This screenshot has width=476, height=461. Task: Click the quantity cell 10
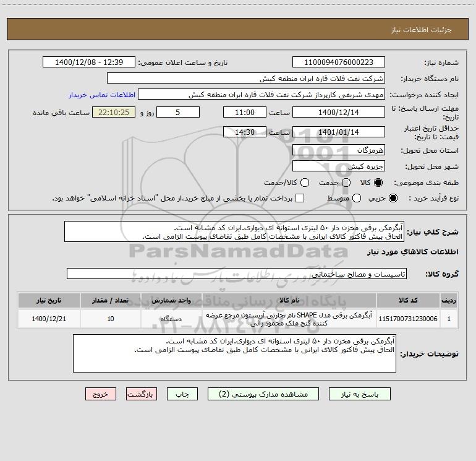pos(111,319)
